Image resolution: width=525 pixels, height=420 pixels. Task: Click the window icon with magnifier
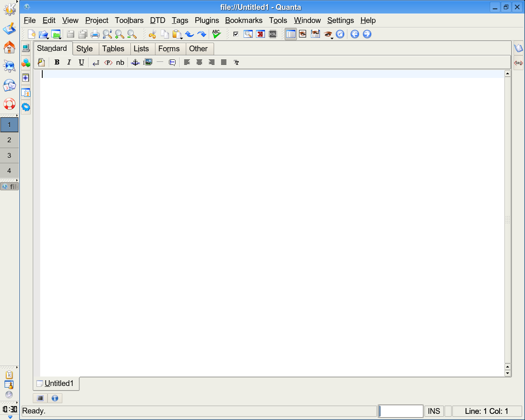248,34
